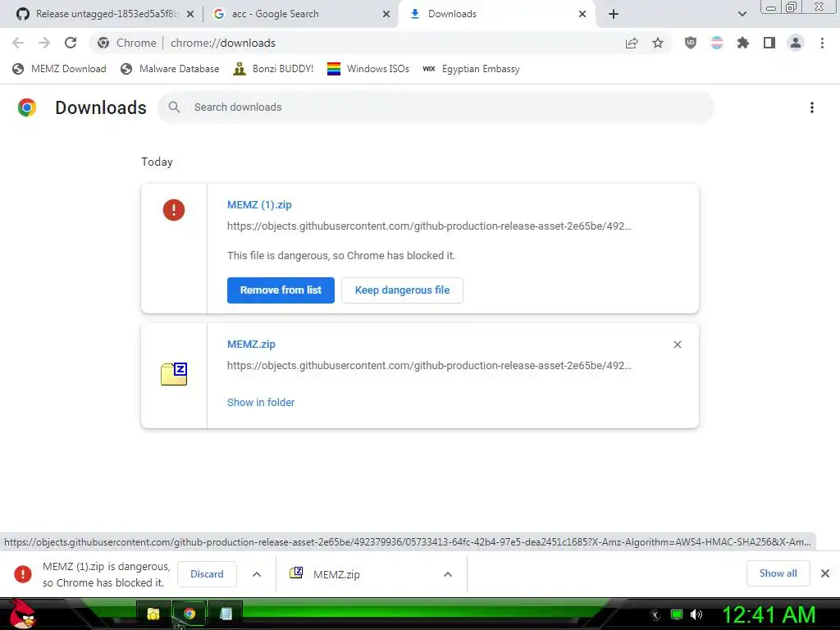Click the green monitor network tray icon
Screen dimensions: 840x630
[677, 614]
